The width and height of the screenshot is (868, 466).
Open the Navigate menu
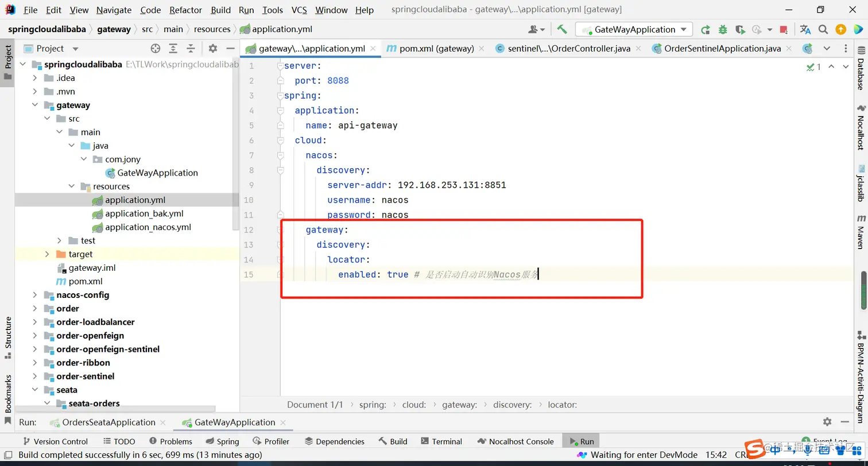pos(114,10)
